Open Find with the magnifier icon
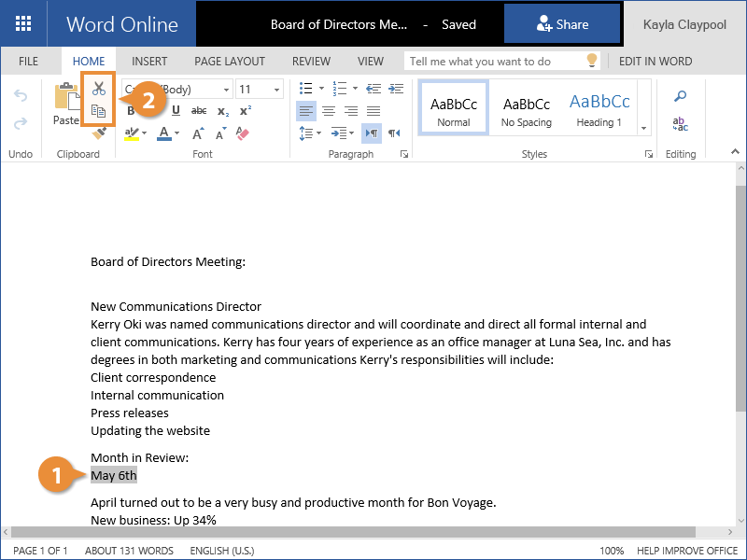This screenshot has height=560, width=747. [681, 96]
